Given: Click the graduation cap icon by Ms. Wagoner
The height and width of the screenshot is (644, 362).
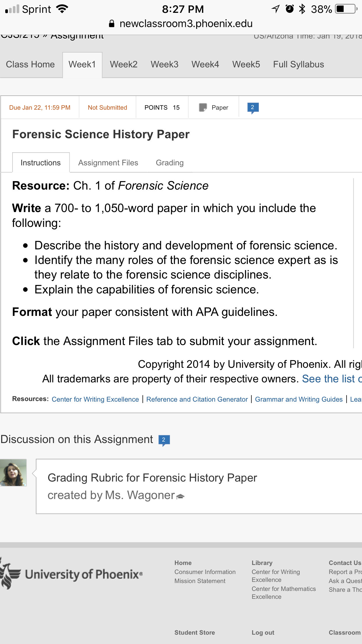Looking at the screenshot, I should tap(181, 496).
